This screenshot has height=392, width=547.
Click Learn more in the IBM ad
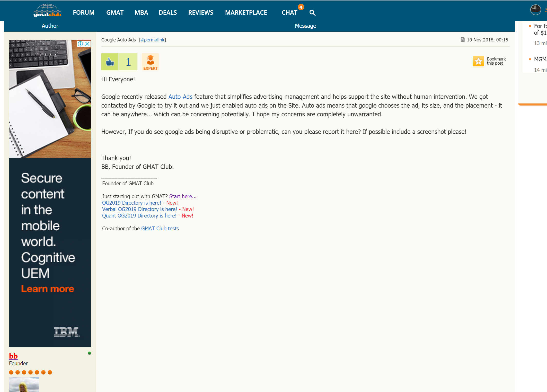click(x=48, y=289)
